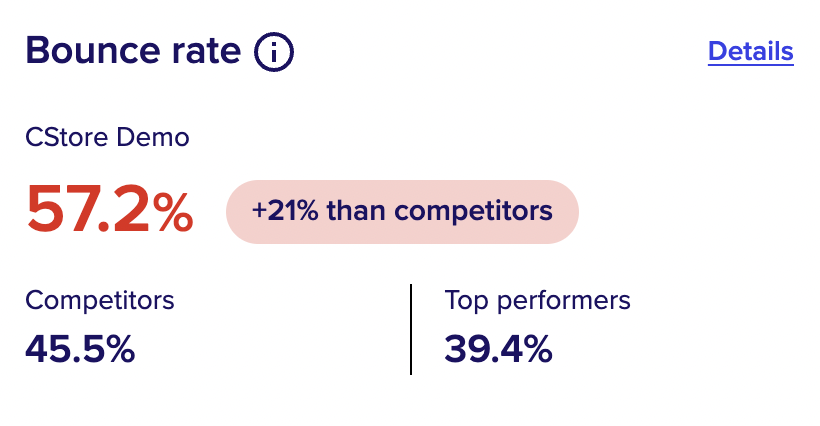Click the 39.4% top performers value

(498, 349)
